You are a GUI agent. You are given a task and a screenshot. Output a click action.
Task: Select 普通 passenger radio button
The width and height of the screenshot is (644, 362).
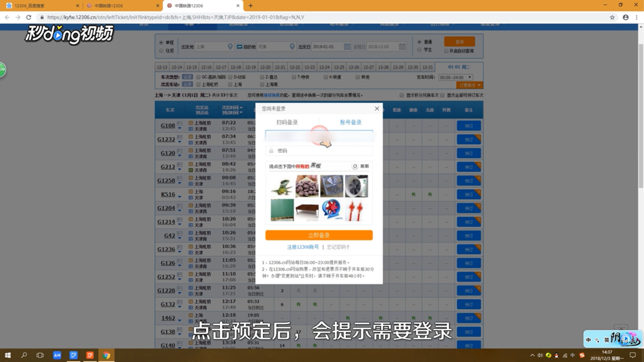[x=420, y=42]
